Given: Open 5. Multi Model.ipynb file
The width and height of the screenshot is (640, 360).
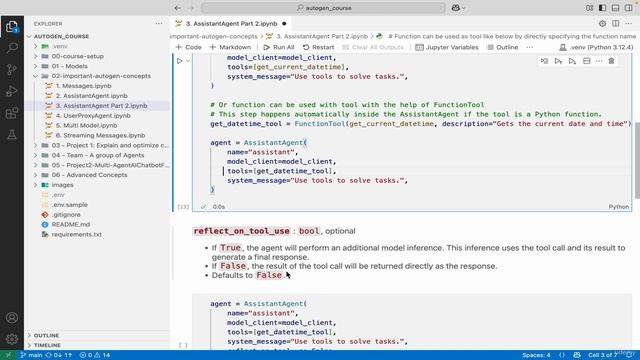Looking at the screenshot, I should point(86,125).
